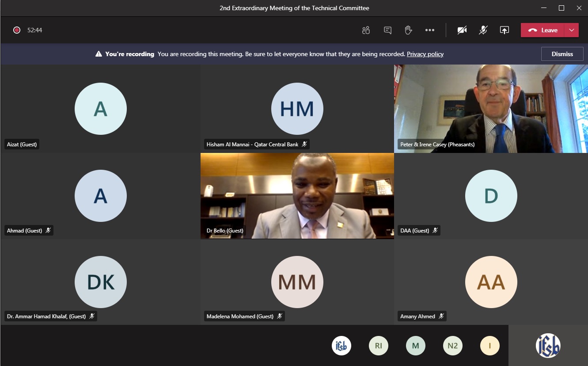The height and width of the screenshot is (366, 588).
Task: Click muted mic icon beside Dr. Ammar Hamad Khalaf
Action: (92, 316)
